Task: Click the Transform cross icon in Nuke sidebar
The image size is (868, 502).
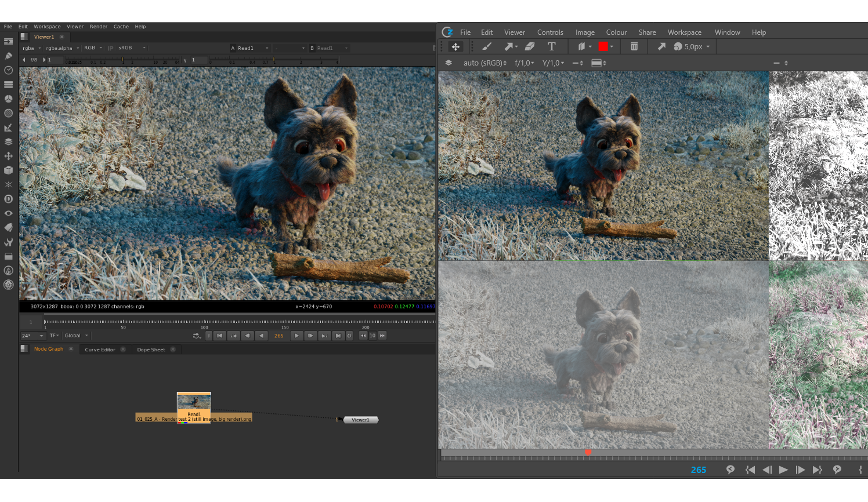Action: point(8,156)
